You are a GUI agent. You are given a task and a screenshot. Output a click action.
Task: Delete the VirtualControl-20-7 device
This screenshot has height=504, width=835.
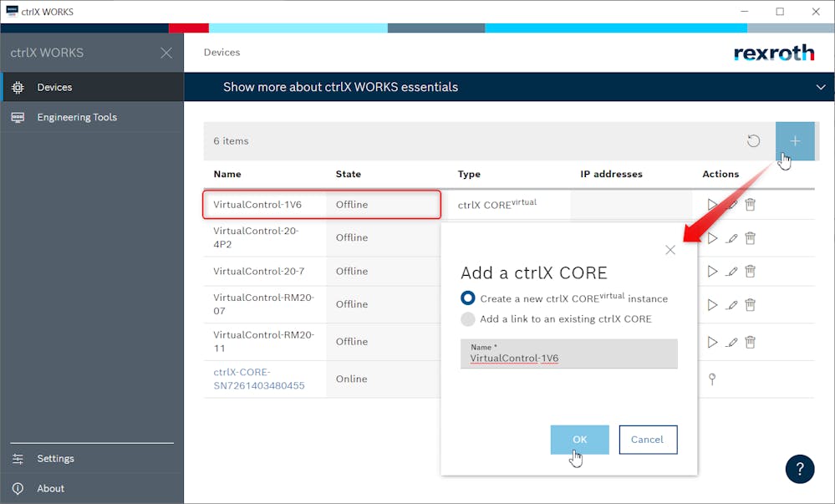coord(750,272)
